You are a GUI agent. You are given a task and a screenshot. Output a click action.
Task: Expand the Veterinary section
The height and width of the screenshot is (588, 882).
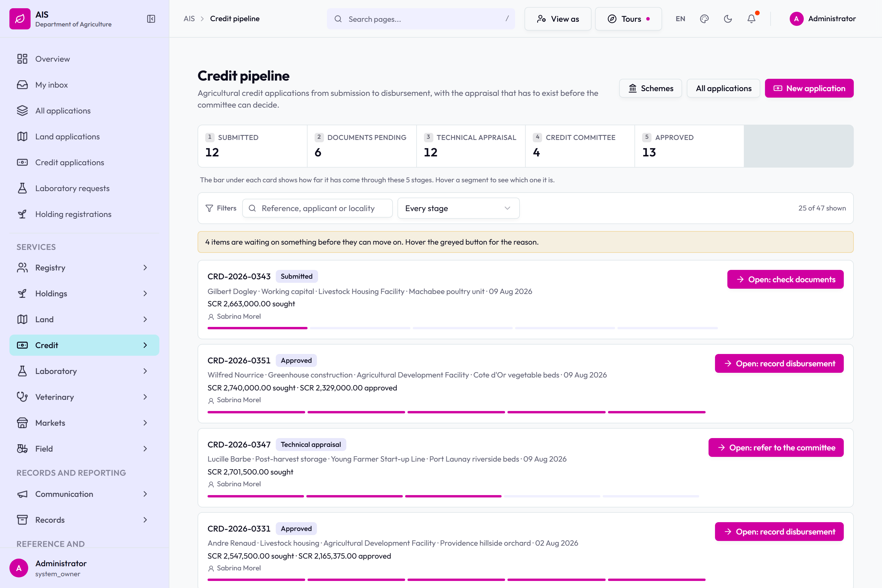[x=84, y=397]
